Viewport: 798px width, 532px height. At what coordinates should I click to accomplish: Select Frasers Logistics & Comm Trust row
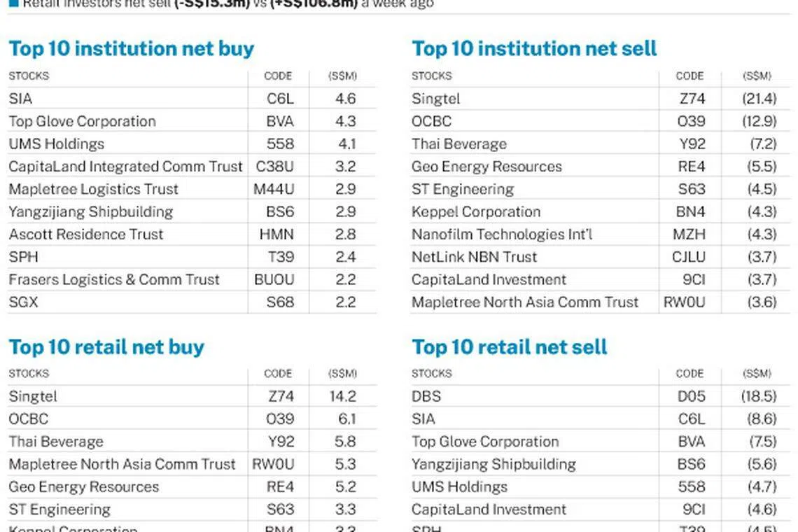(x=113, y=279)
